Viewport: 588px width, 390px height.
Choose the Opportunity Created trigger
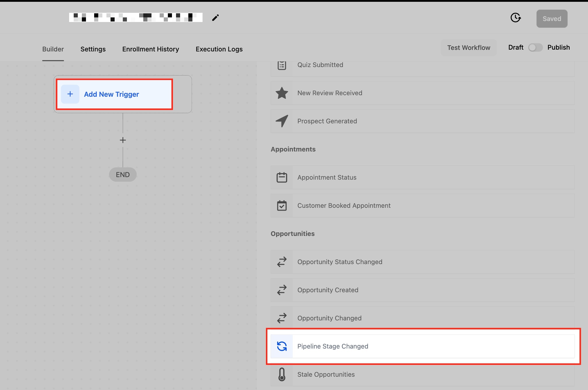click(x=328, y=290)
